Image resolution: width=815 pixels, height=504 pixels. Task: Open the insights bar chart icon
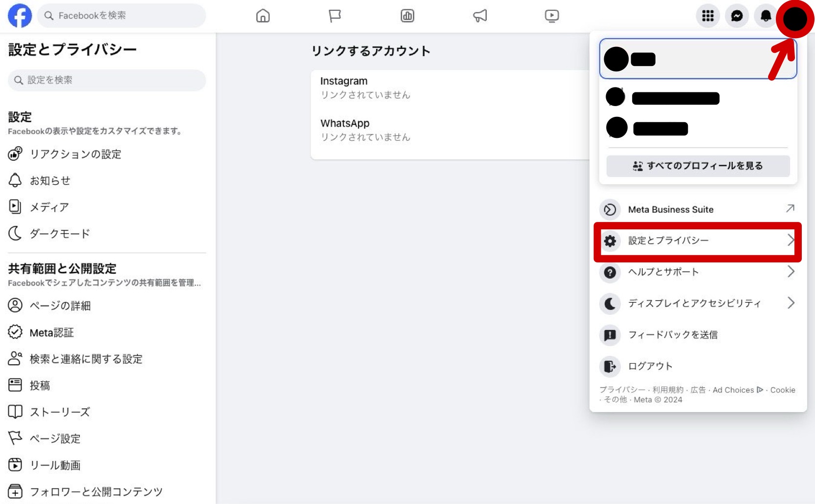pos(407,16)
